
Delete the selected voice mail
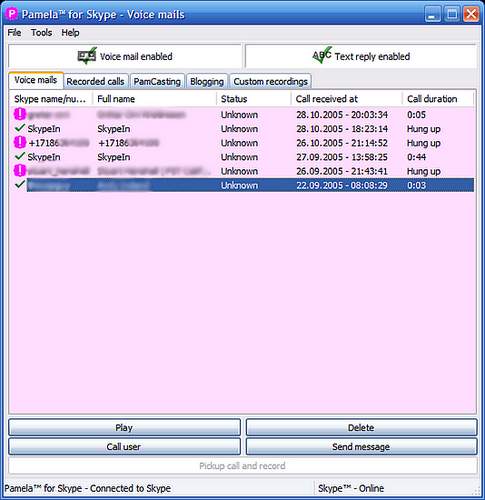pos(361,428)
